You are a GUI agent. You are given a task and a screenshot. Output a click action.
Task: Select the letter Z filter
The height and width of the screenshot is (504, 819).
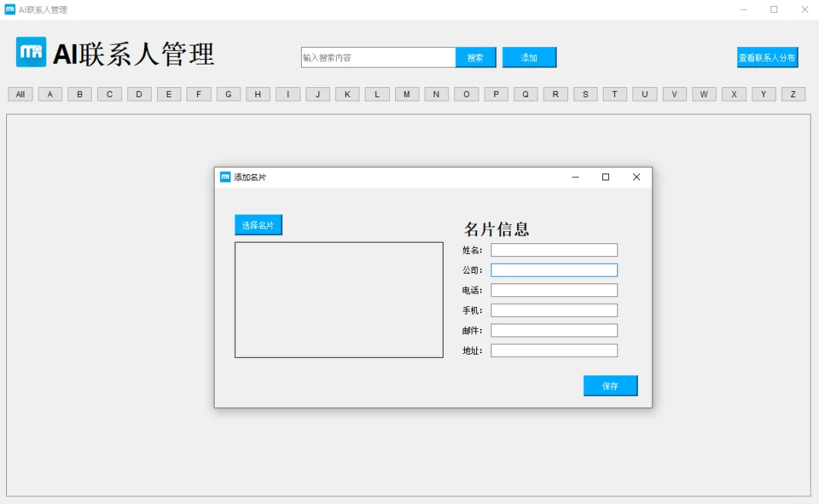(x=792, y=94)
